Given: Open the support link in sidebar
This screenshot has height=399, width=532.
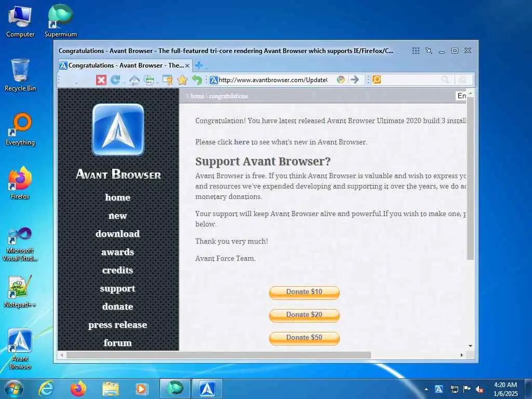Looking at the screenshot, I should 117,289.
